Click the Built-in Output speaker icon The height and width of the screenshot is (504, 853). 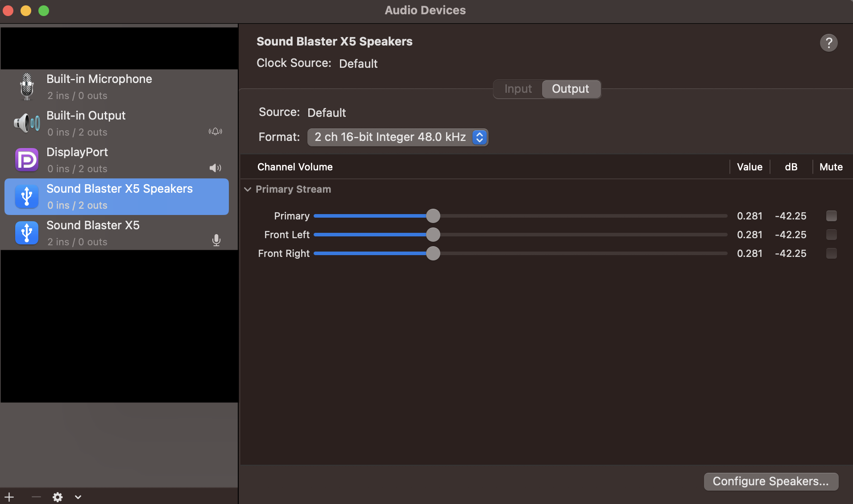pyautogui.click(x=27, y=123)
